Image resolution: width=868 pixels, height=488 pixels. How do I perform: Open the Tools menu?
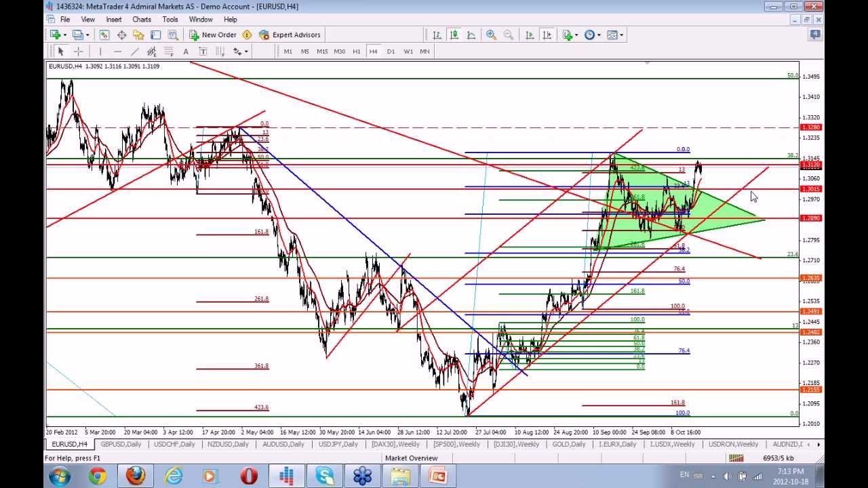170,20
